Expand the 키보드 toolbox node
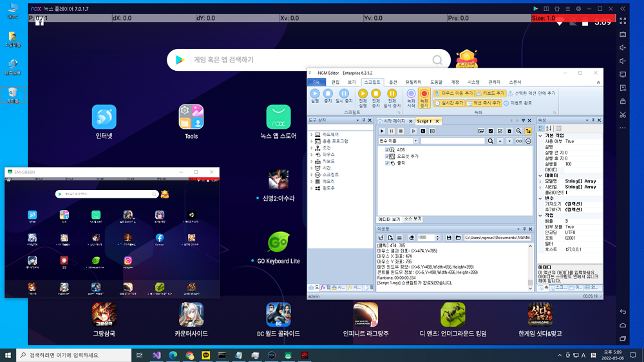 (311, 161)
